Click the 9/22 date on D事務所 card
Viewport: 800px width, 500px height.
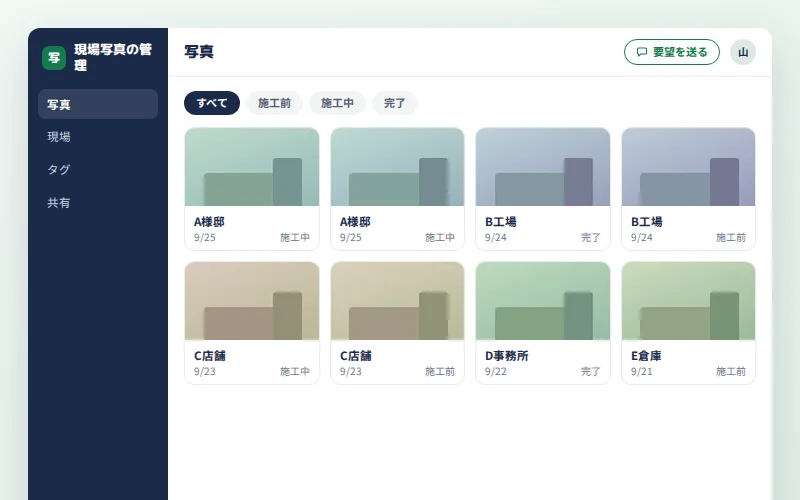(495, 371)
